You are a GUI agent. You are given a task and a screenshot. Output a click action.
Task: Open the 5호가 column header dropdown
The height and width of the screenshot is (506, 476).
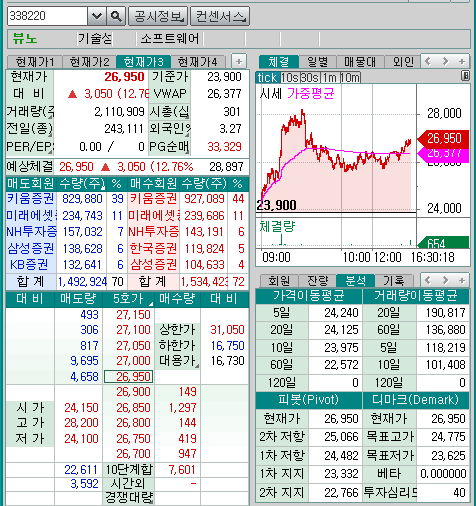(x=151, y=304)
